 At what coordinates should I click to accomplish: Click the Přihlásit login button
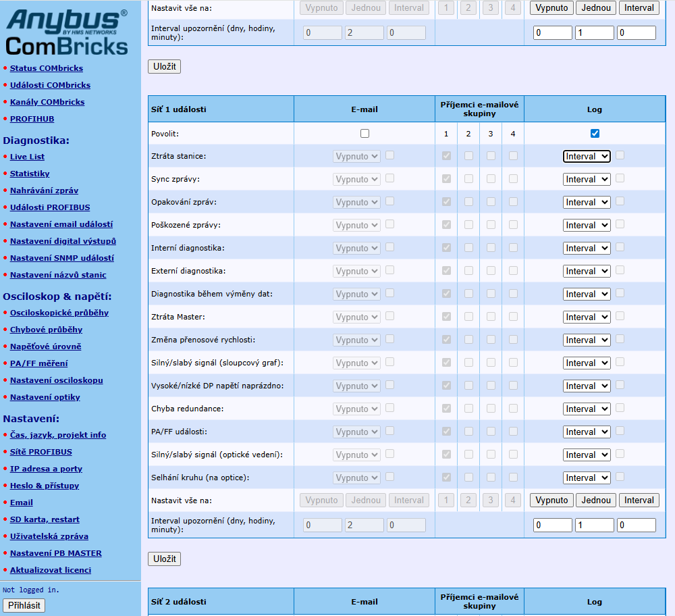point(24,605)
